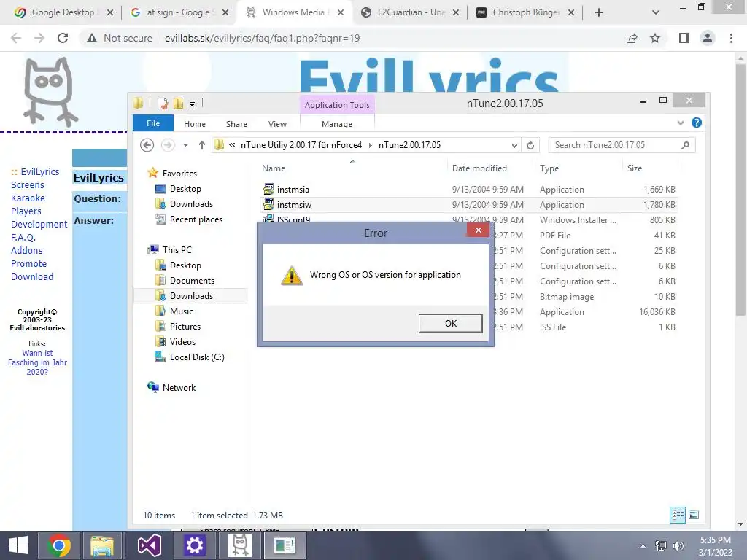Click the New folder quick access icon

pos(179,104)
